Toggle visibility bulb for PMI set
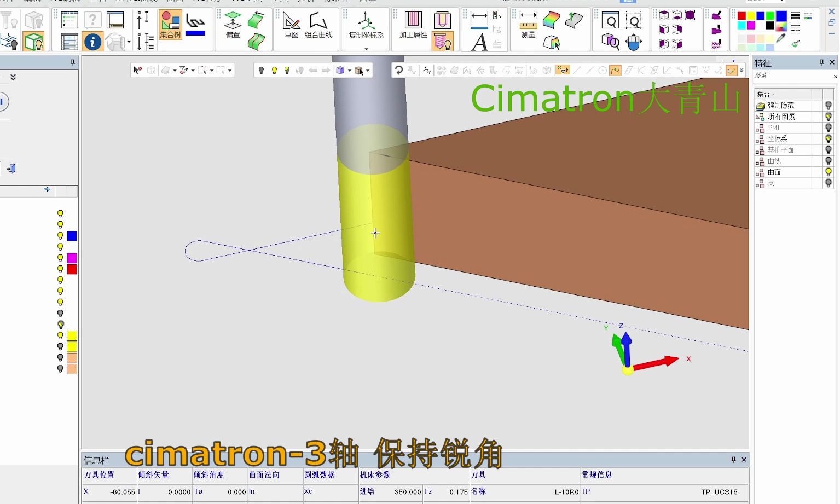840x504 pixels. [x=829, y=128]
